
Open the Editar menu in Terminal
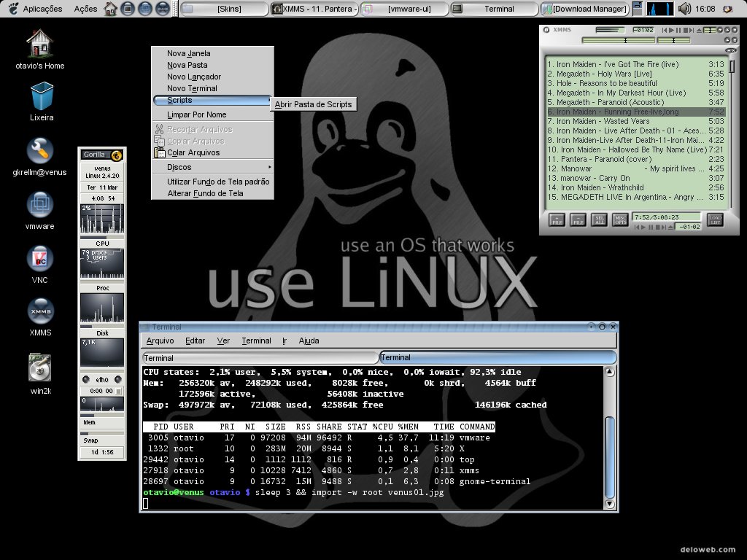coord(195,341)
